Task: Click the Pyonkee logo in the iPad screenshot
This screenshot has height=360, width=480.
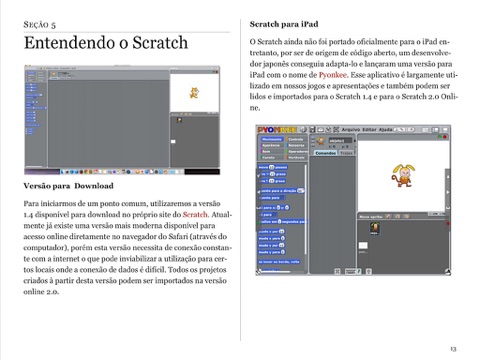Action: (277, 130)
